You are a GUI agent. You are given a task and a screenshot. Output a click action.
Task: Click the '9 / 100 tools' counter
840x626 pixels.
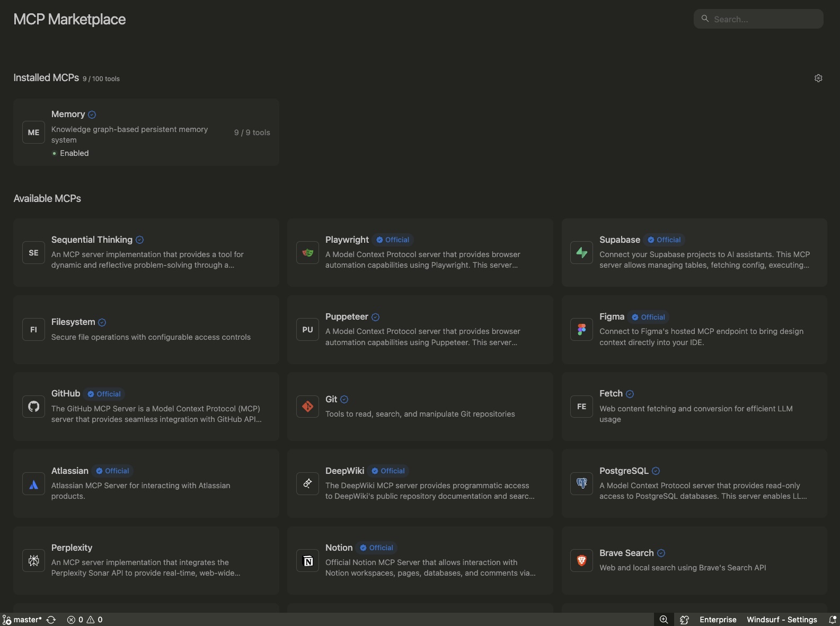101,78
